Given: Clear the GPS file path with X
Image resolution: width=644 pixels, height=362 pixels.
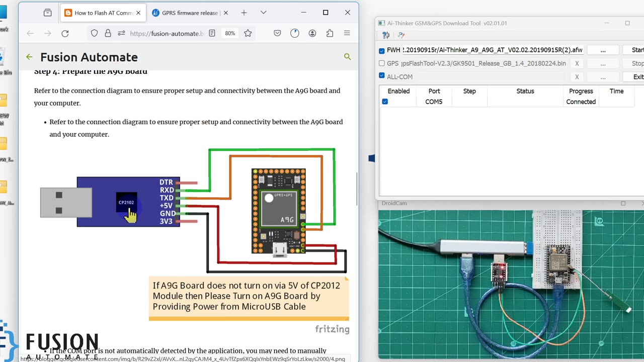Looking at the screenshot, I should coord(577,64).
